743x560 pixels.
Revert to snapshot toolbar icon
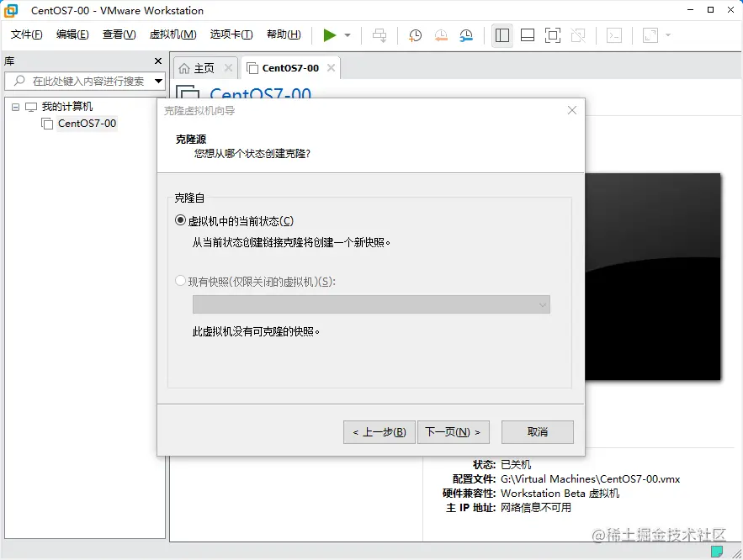click(x=441, y=35)
